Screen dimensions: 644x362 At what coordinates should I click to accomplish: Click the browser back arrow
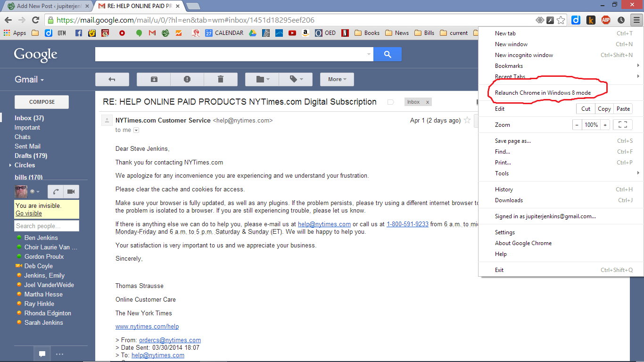pos(8,20)
